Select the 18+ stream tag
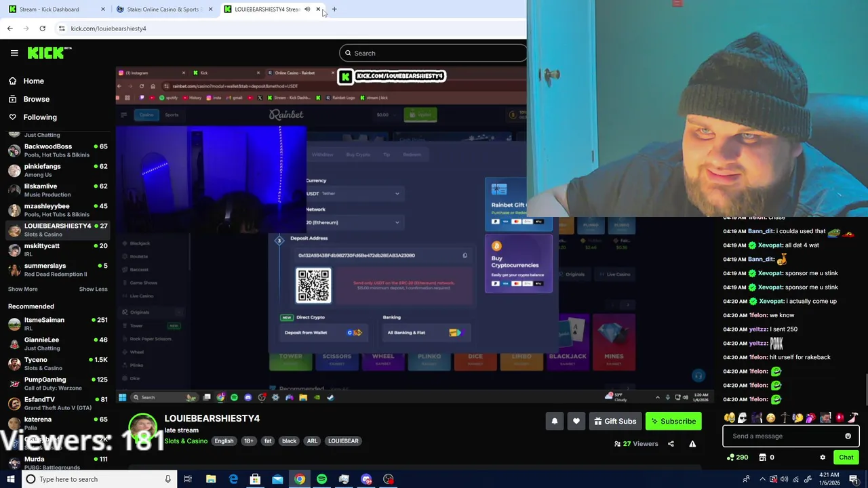This screenshot has width=868, height=488. (249, 441)
